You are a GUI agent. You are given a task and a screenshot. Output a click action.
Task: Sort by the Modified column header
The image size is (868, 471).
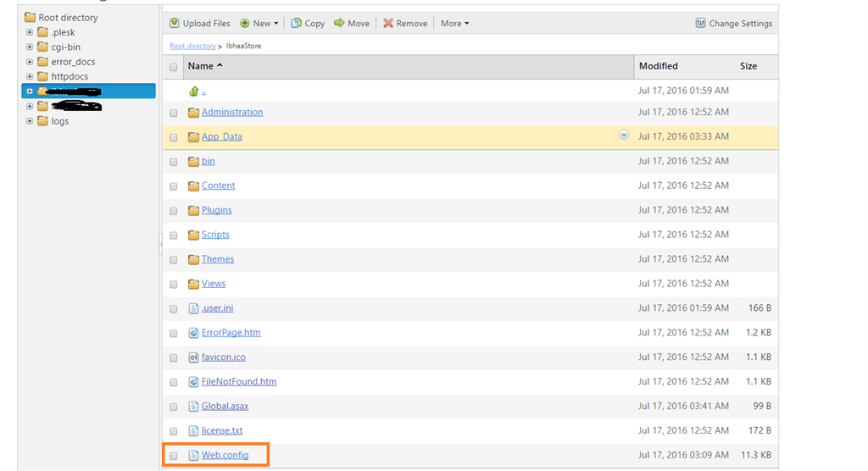pos(658,66)
